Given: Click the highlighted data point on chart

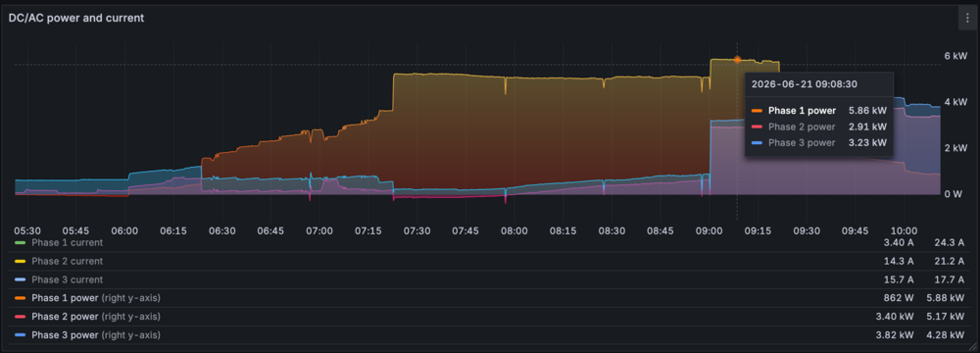Looking at the screenshot, I should (x=737, y=60).
